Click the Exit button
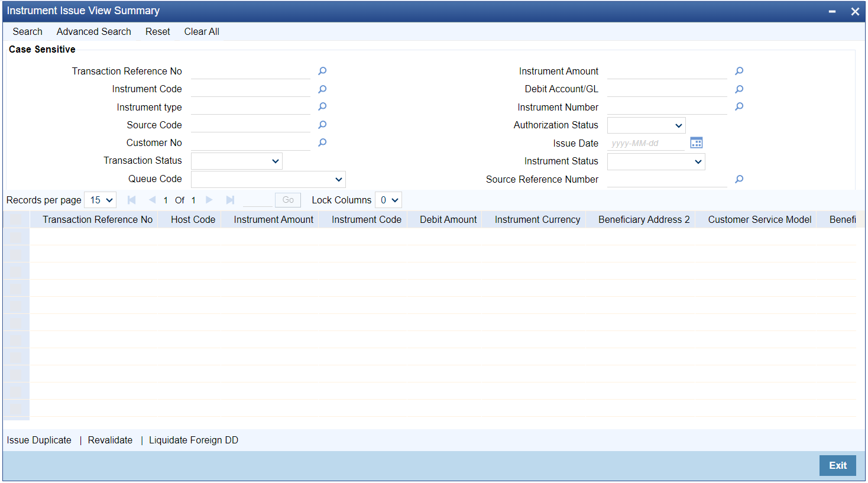The image size is (868, 483). click(x=838, y=465)
